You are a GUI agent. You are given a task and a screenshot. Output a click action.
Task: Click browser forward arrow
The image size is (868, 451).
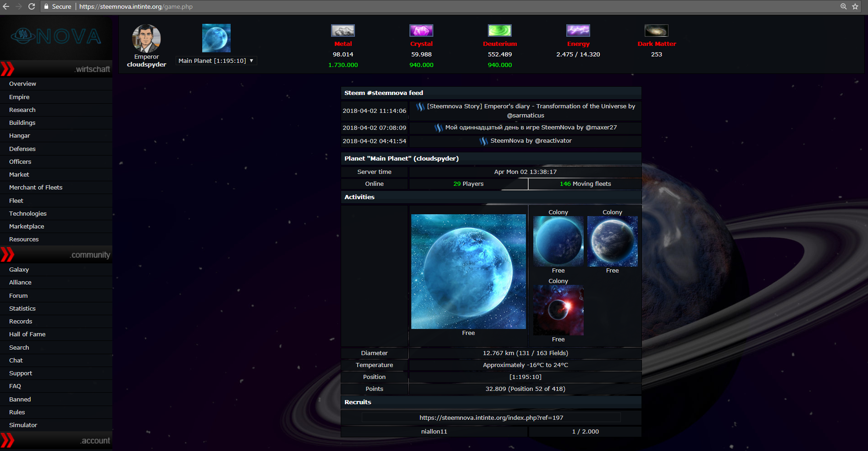[19, 6]
